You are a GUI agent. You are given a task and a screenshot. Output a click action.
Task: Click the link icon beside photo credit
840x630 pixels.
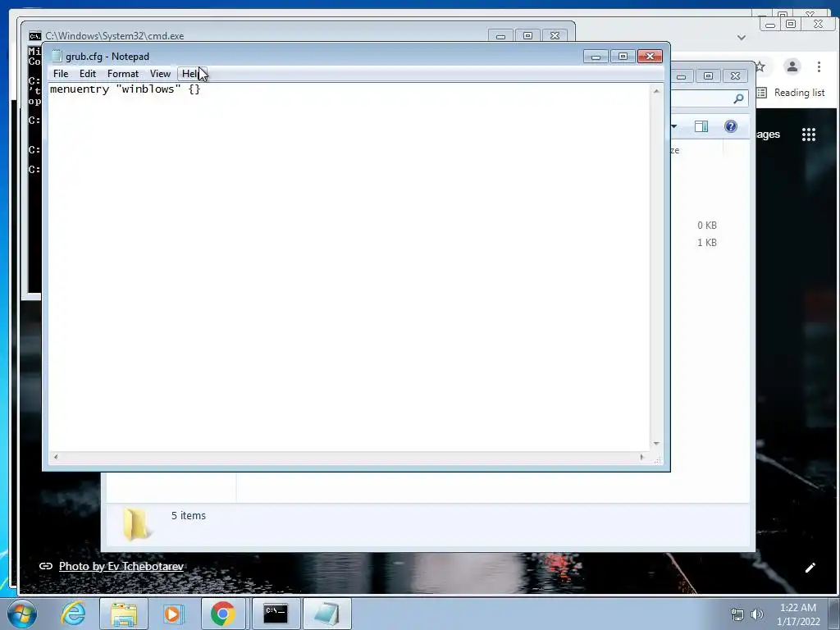click(46, 566)
